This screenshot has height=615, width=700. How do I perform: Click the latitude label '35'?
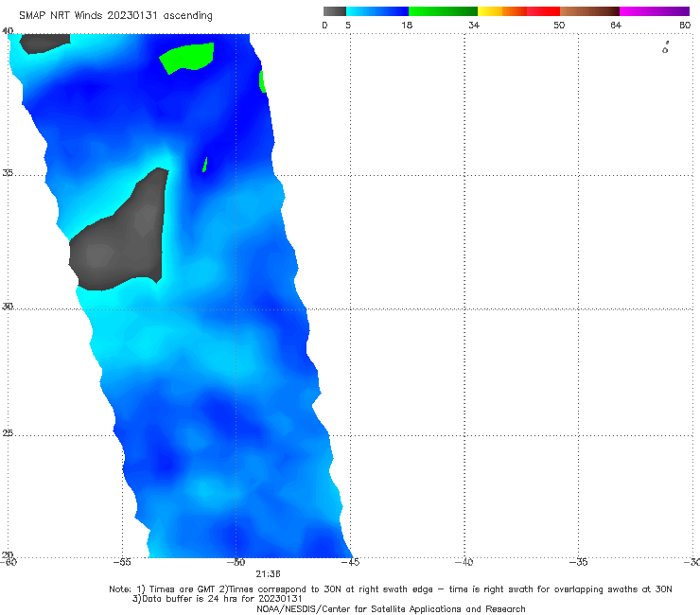(x=8, y=172)
